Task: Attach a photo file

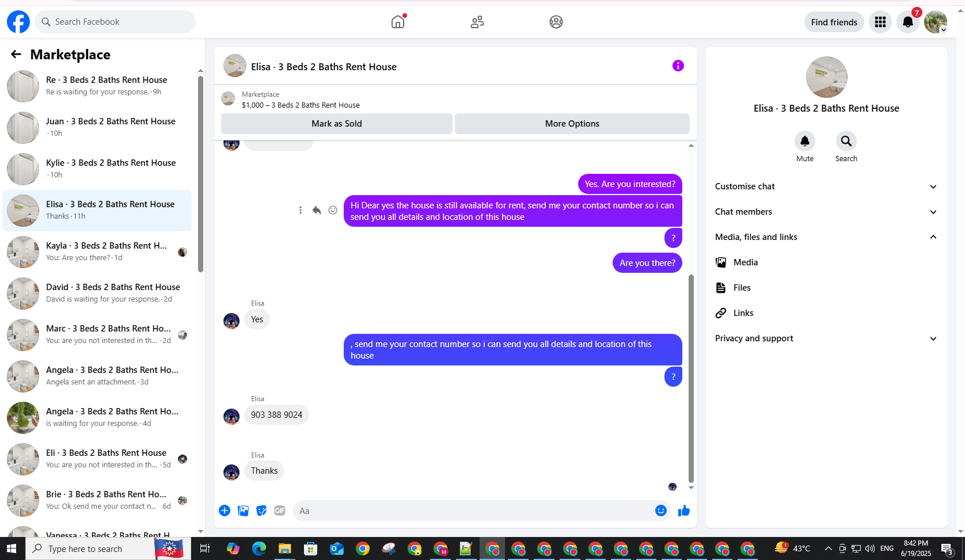Action: [x=244, y=511]
